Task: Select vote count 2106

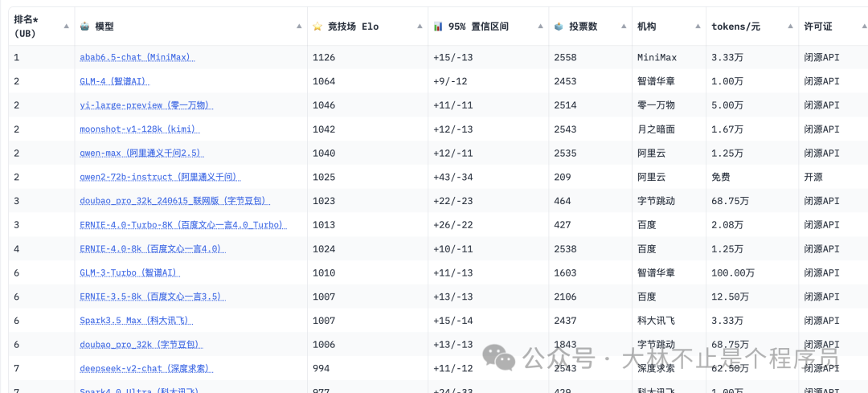Action: pyautogui.click(x=565, y=297)
